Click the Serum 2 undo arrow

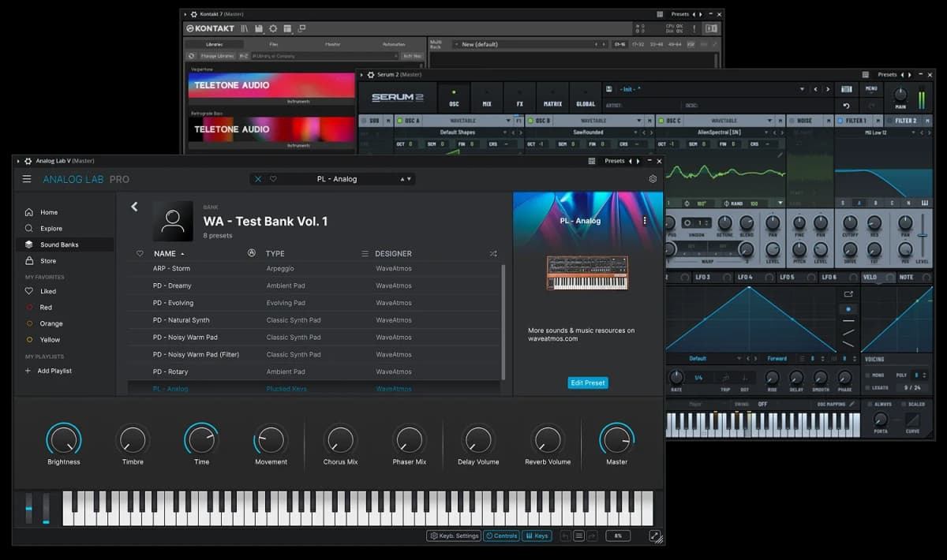coord(847,105)
